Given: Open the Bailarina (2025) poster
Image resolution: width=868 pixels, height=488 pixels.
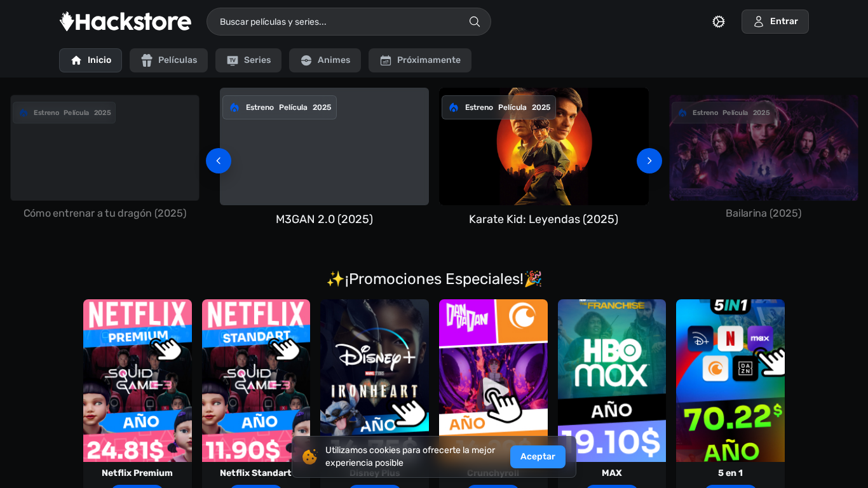Looking at the screenshot, I should pos(764,148).
